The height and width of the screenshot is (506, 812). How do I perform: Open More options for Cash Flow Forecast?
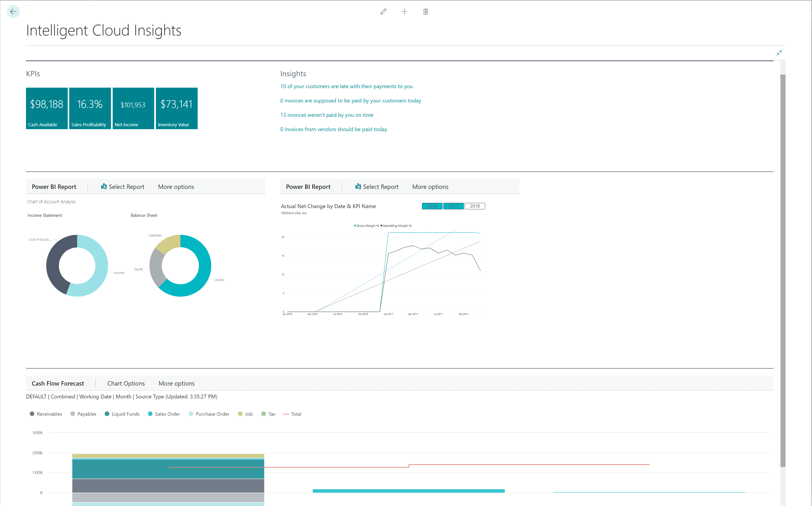tap(176, 383)
